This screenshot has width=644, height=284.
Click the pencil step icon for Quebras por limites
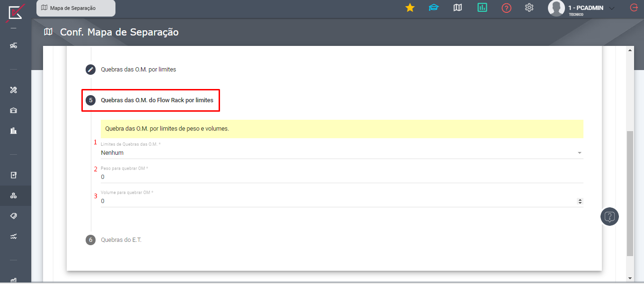pyautogui.click(x=90, y=70)
